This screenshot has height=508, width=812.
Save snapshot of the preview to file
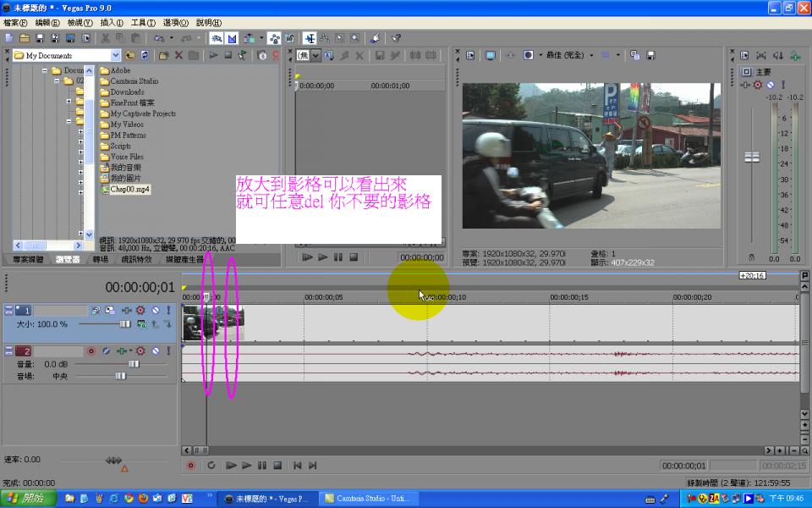[650, 55]
